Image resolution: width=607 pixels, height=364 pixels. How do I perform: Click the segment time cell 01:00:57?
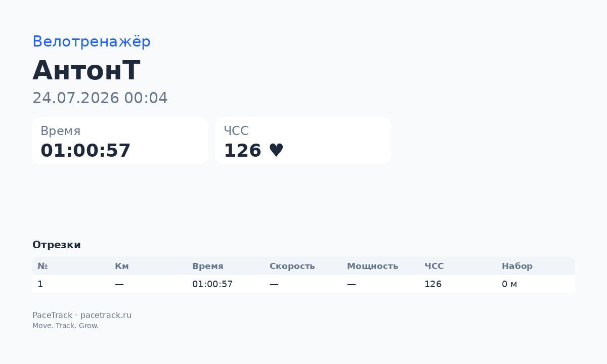tap(212, 284)
